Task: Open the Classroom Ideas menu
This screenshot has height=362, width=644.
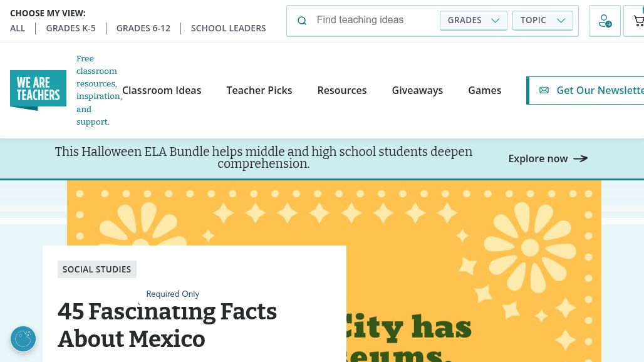Action: point(162,90)
